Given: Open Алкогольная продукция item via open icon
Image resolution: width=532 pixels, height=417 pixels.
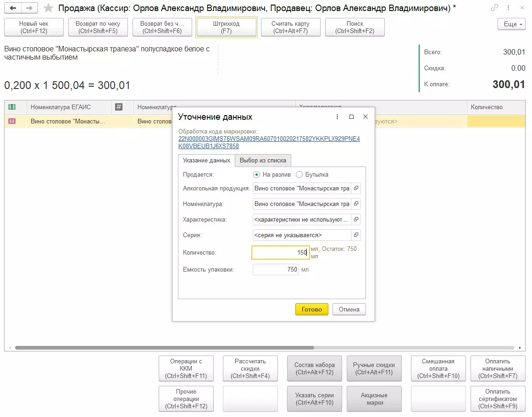Looking at the screenshot, I should (356, 188).
